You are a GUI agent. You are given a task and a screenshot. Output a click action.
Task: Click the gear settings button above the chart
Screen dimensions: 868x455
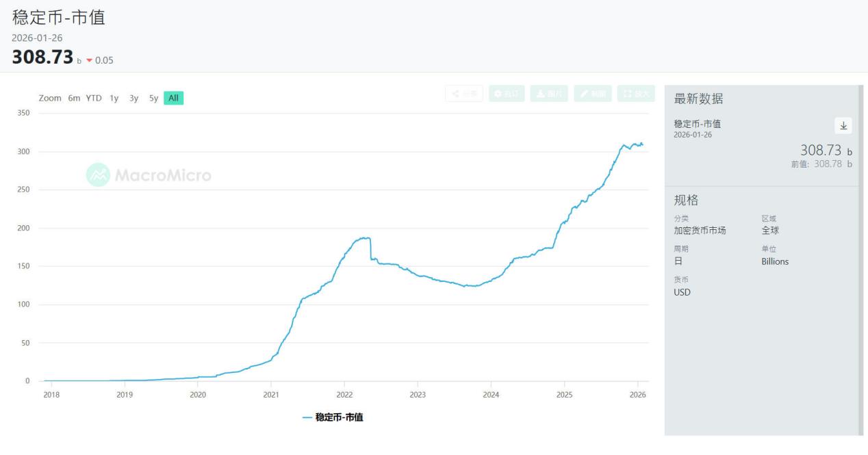coord(507,94)
